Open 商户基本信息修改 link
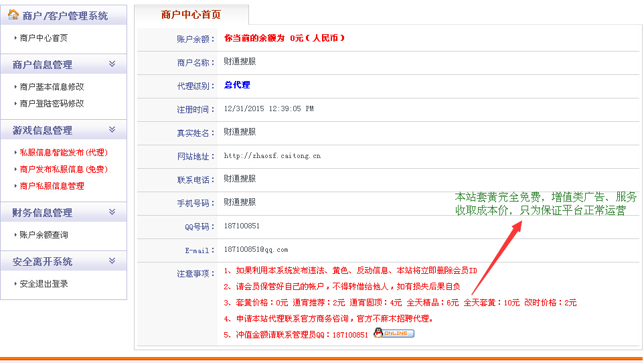 point(52,87)
